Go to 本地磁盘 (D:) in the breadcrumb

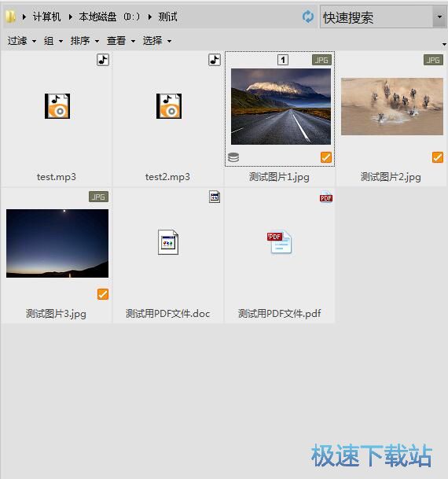click(109, 17)
